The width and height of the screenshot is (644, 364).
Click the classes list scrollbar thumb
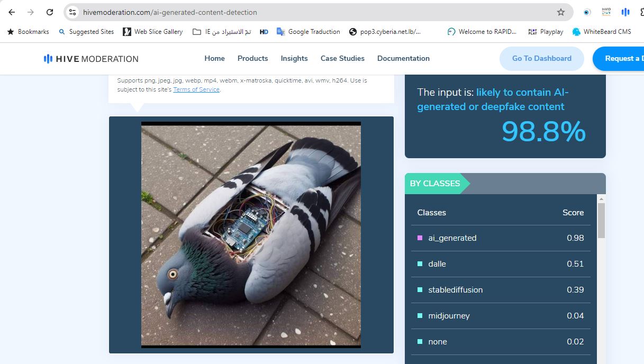601,220
